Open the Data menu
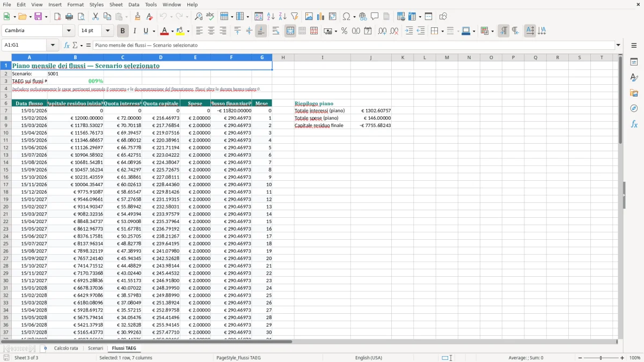This screenshot has width=644, height=362. [134, 4]
